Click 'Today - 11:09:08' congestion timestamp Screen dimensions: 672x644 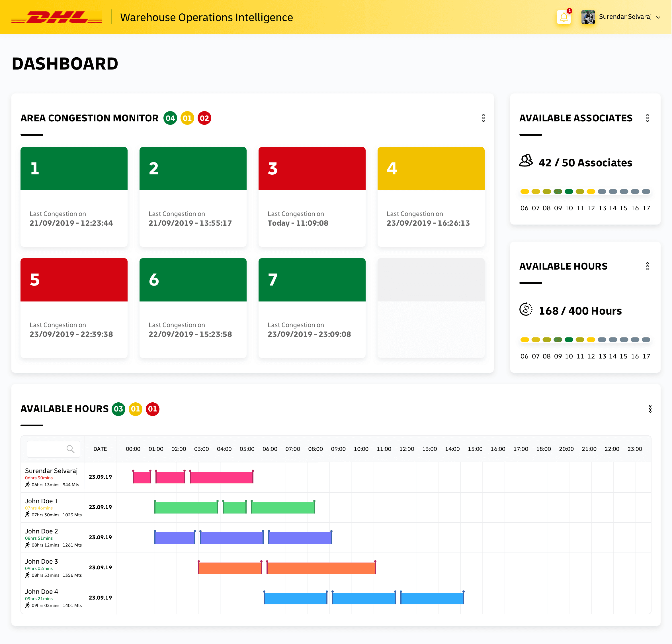click(x=298, y=223)
